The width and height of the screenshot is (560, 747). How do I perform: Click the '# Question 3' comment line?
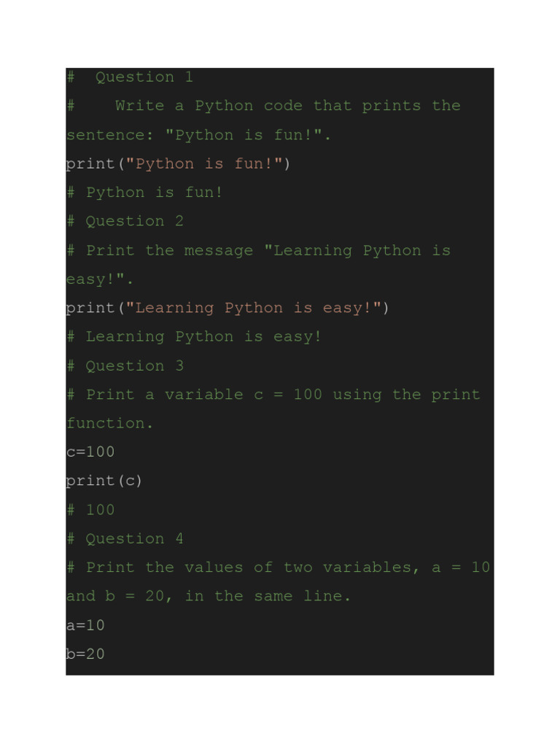point(125,365)
